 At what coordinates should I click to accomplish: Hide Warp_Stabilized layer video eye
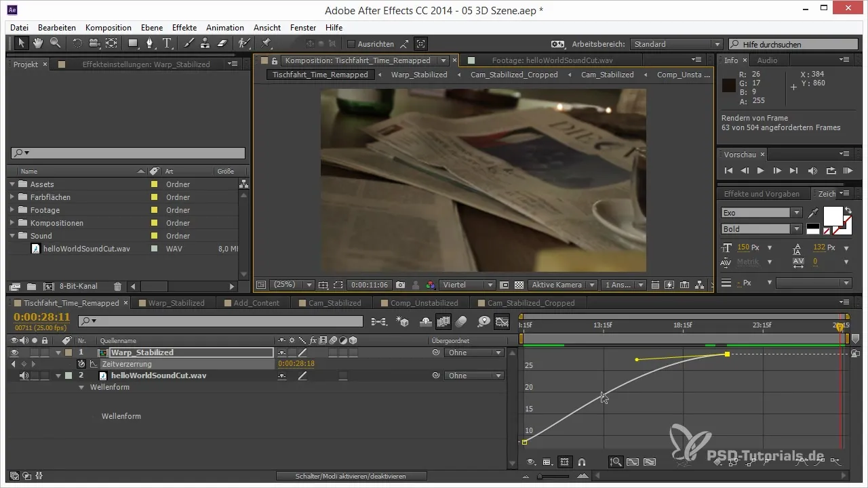coord(15,352)
